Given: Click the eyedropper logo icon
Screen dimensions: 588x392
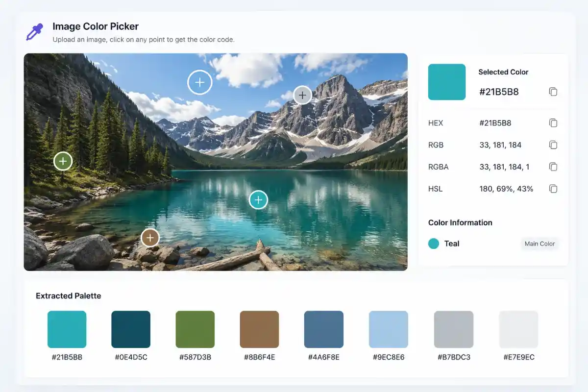Looking at the screenshot, I should (x=34, y=32).
